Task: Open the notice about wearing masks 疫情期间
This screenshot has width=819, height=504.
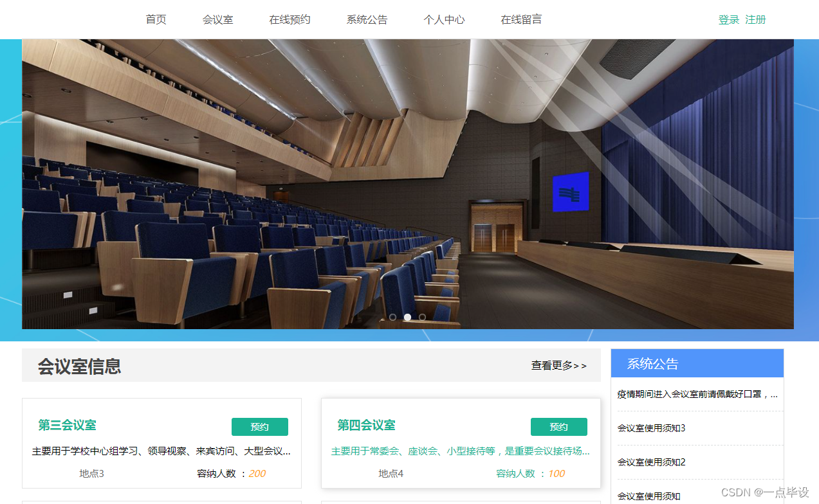Action: 697,393
